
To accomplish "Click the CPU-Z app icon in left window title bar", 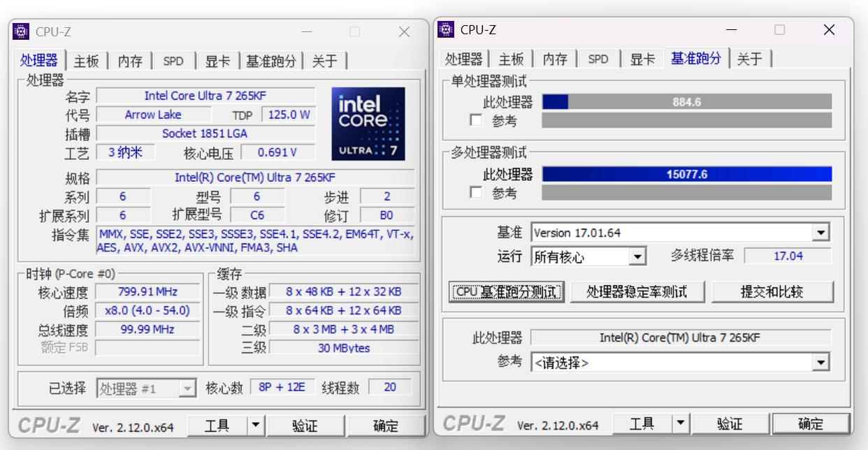I will tap(21, 31).
